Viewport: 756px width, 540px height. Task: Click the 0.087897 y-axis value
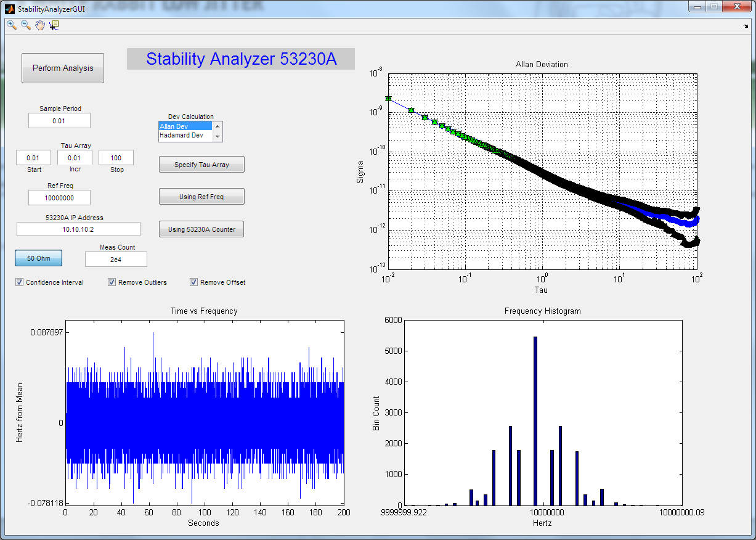click(x=46, y=332)
